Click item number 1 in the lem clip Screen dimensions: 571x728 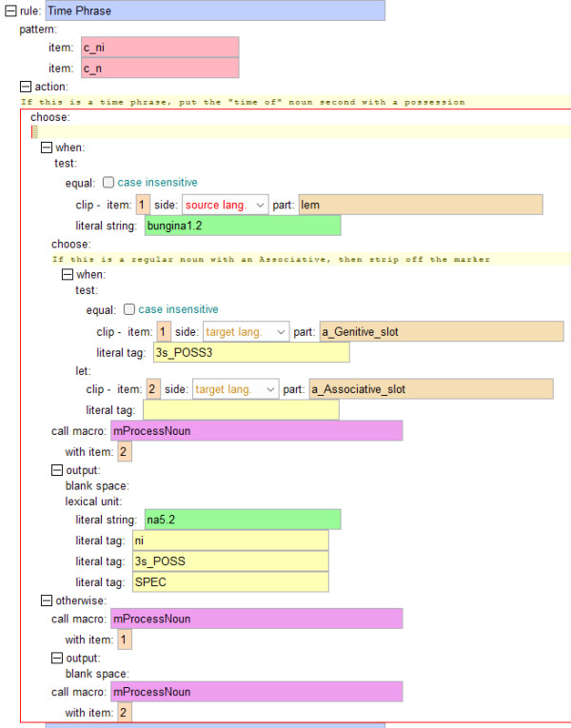click(143, 205)
